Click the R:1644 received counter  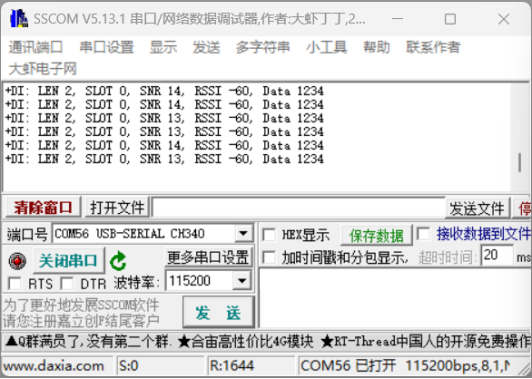point(232,366)
